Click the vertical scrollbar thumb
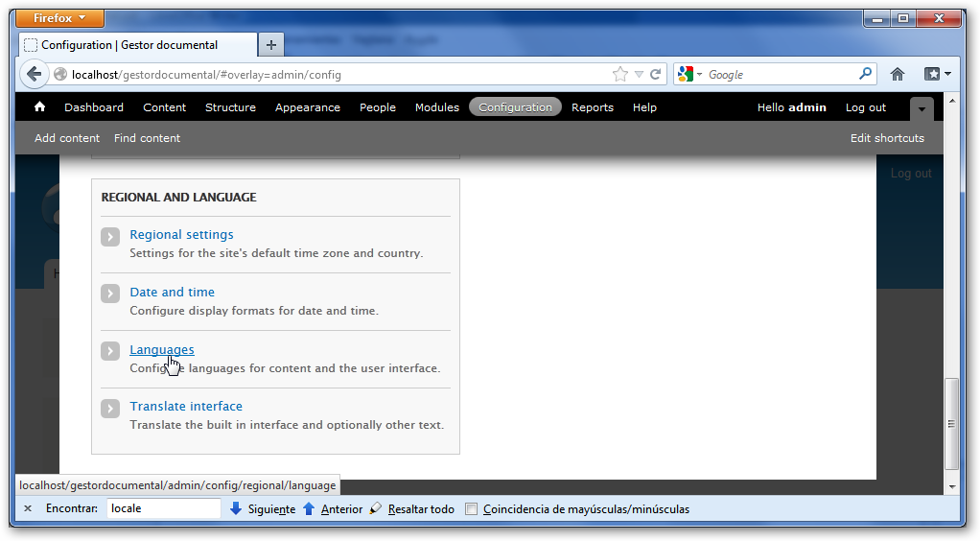The image size is (980, 541). (951, 422)
